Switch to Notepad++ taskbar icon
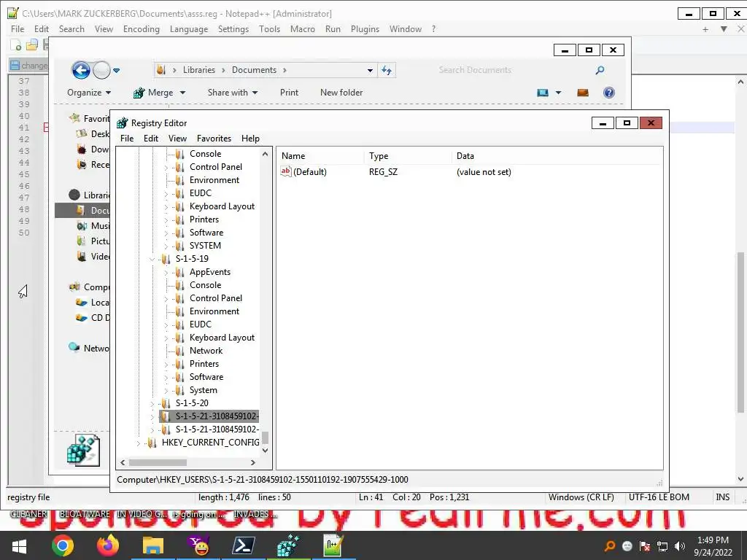The width and height of the screenshot is (747, 560). point(333,545)
